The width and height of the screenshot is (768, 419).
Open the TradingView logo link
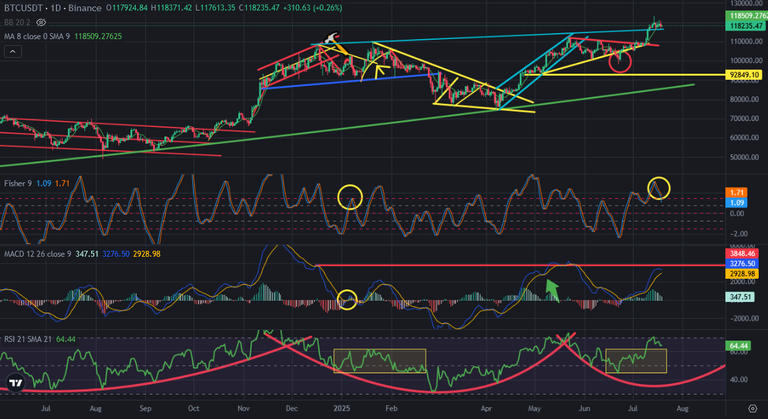pyautogui.click(x=15, y=383)
